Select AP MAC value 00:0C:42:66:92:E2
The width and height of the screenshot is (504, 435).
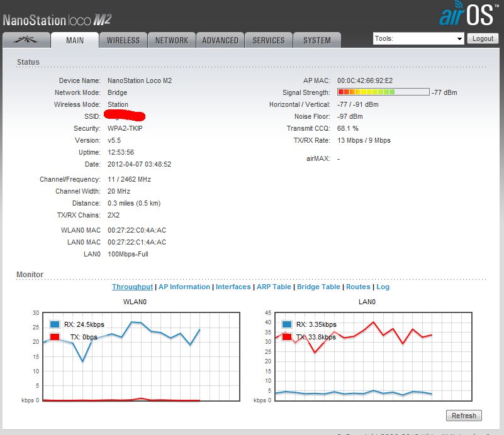pos(365,80)
